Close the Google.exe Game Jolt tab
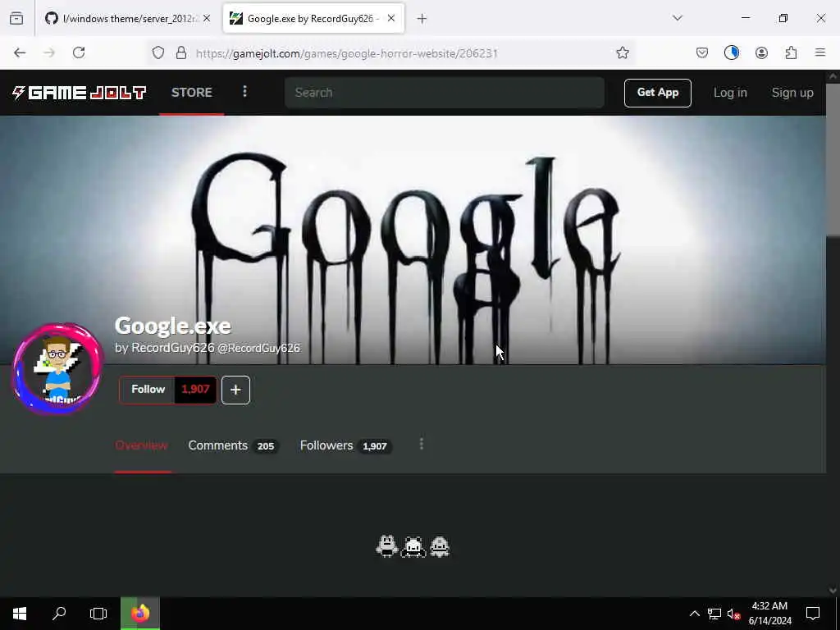 pos(391,19)
